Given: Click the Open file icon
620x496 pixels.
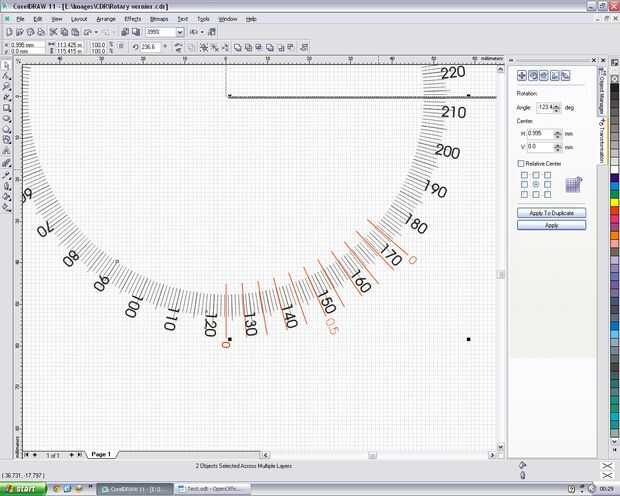Looking at the screenshot, I should [x=19, y=32].
